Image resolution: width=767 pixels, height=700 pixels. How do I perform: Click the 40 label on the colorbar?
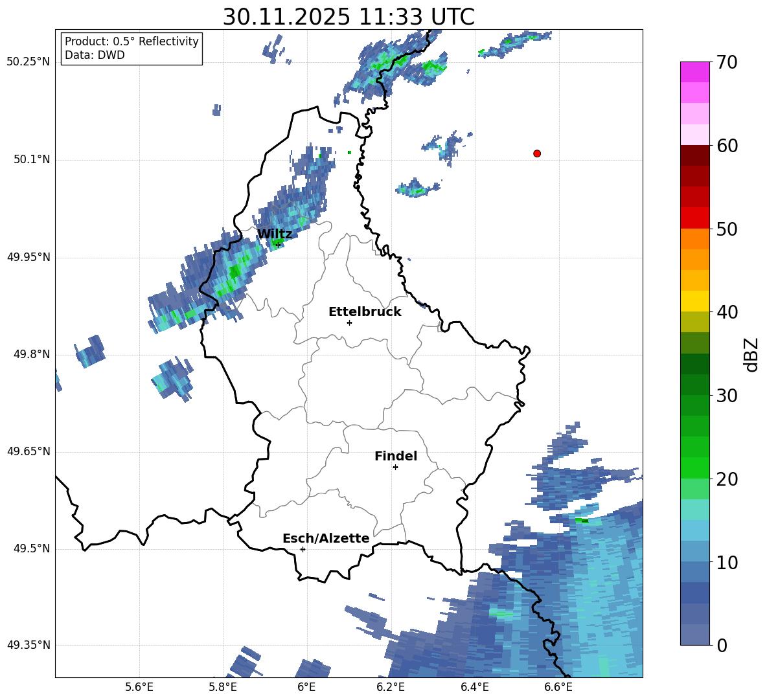(x=727, y=312)
